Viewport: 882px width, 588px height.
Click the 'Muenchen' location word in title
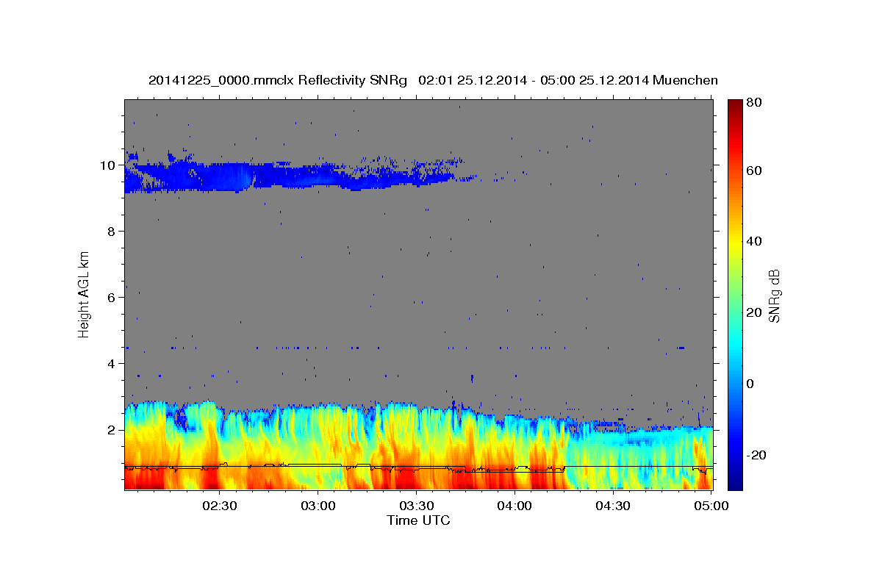tap(685, 80)
